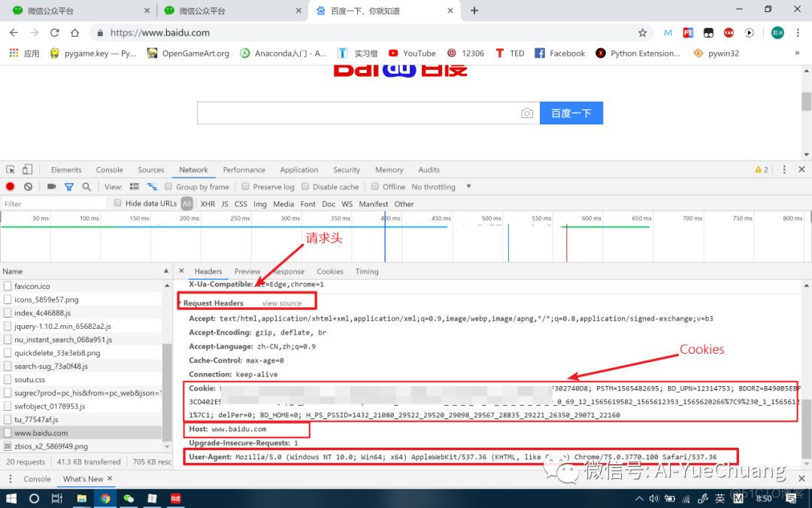Toggle the network filter funnel icon
Image resolution: width=812 pixels, height=508 pixels.
[69, 187]
